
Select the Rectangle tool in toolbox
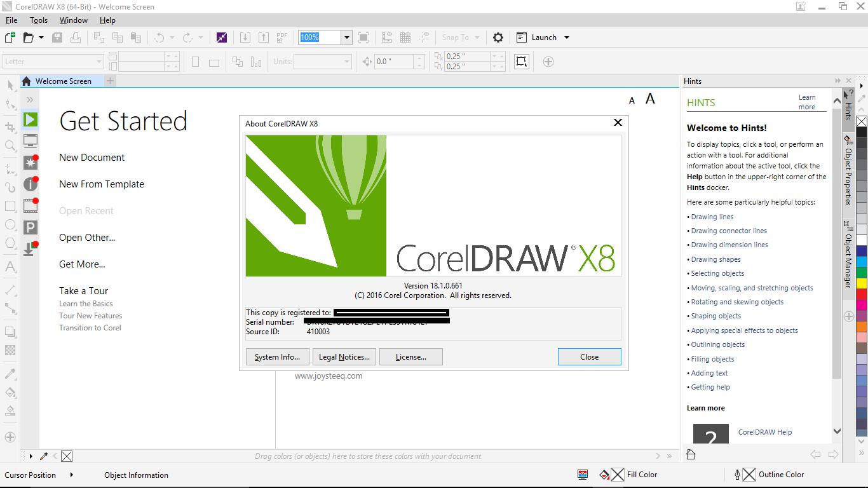pyautogui.click(x=10, y=206)
